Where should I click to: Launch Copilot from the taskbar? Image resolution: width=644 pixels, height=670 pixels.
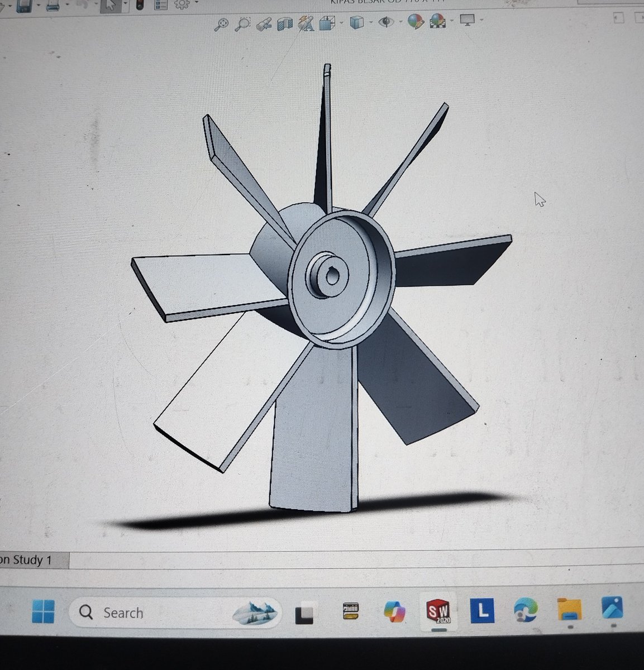click(394, 611)
